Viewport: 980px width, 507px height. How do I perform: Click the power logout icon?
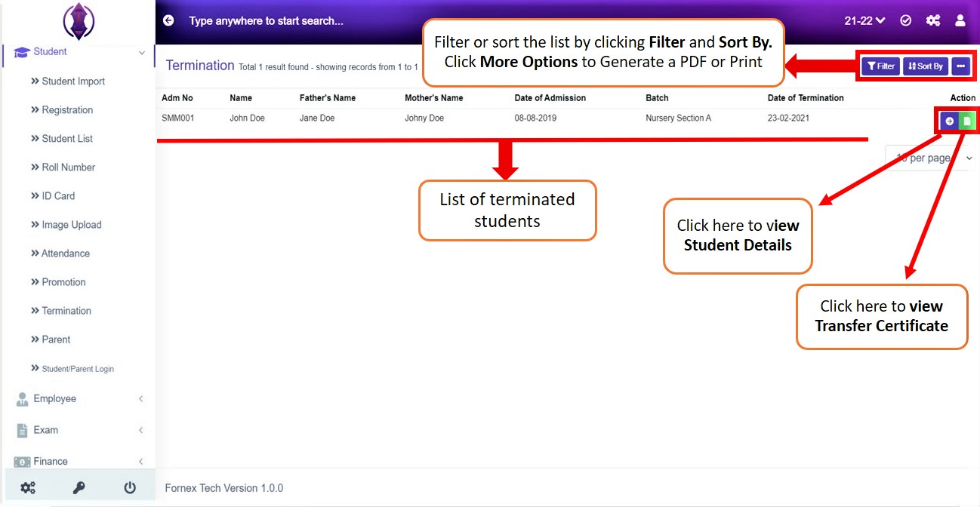(130, 488)
